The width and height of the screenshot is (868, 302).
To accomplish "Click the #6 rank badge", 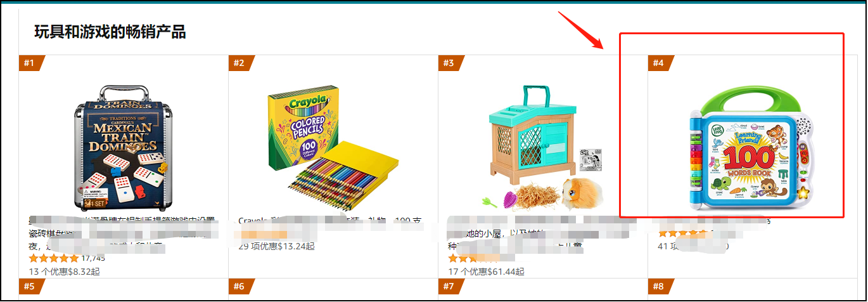I will tap(241, 286).
